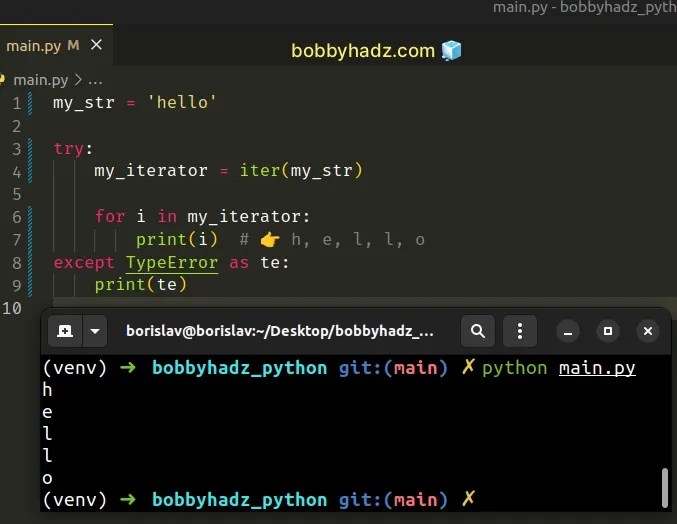Image resolution: width=677 pixels, height=524 pixels.
Task: Expand the terminal new-tab dropdown arrow
Action: pos(95,331)
